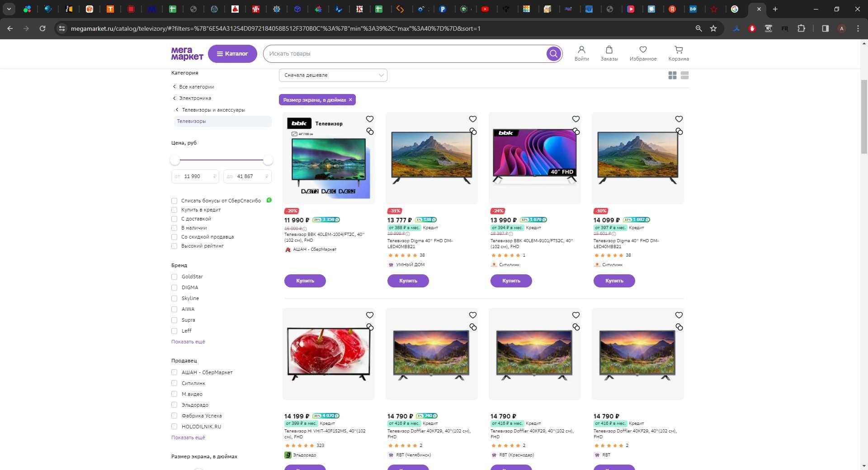Check the Купить в кредит filter
Image resolution: width=868 pixels, height=470 pixels.
tap(174, 210)
